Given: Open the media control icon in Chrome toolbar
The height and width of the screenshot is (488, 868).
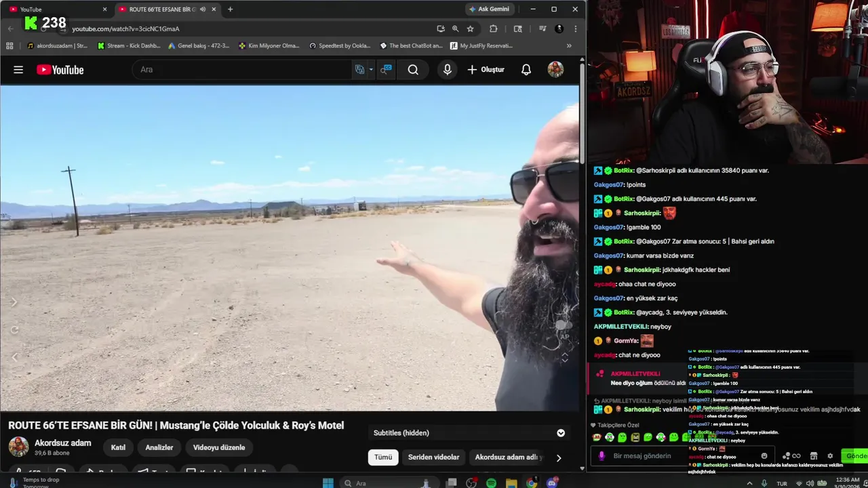Looking at the screenshot, I should [542, 29].
